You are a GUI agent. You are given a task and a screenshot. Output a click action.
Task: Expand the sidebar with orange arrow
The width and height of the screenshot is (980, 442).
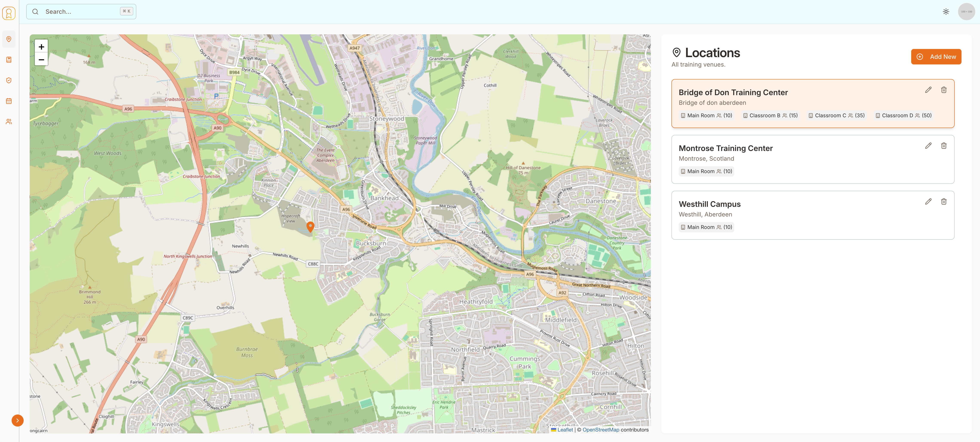17,420
